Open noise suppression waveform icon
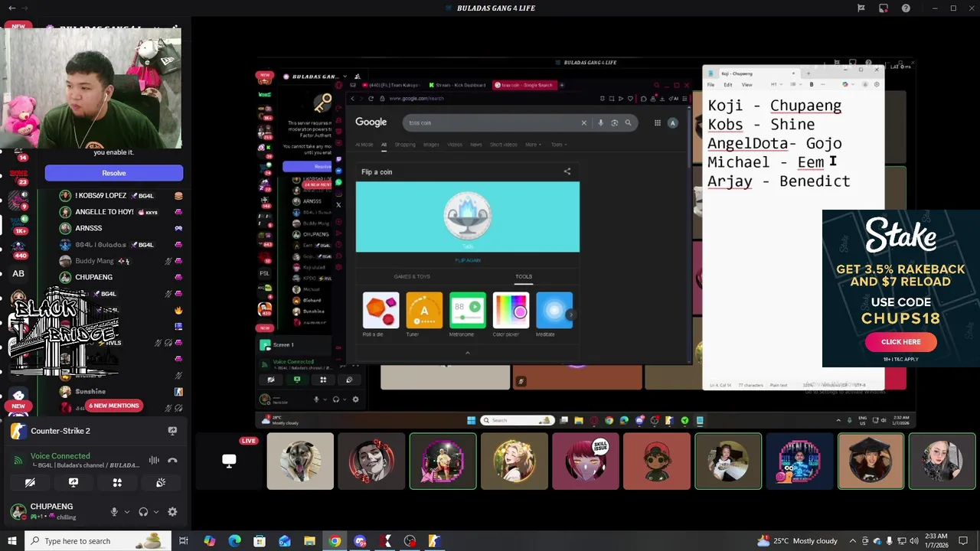Viewport: 980px width, 551px height. click(154, 460)
